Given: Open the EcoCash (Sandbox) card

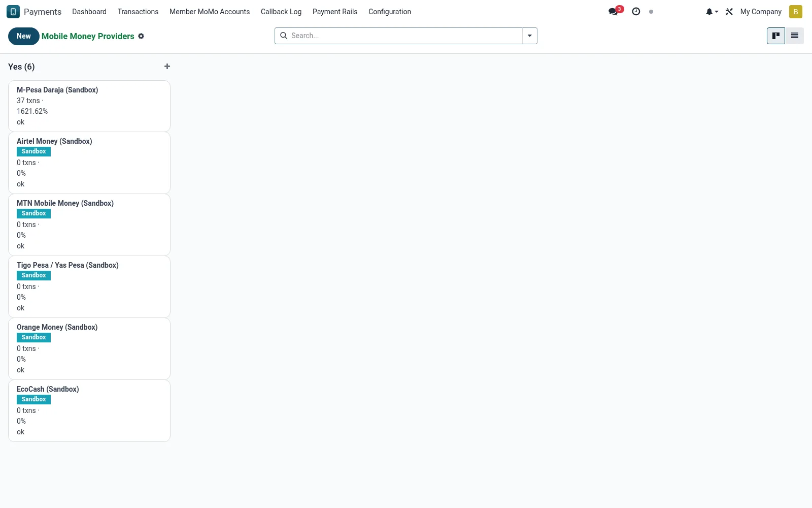Looking at the screenshot, I should click(x=89, y=411).
